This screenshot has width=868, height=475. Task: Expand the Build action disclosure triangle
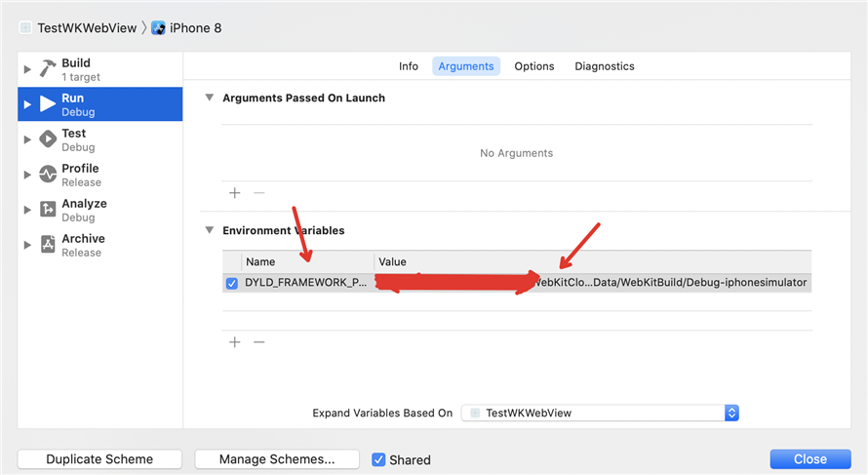27,69
